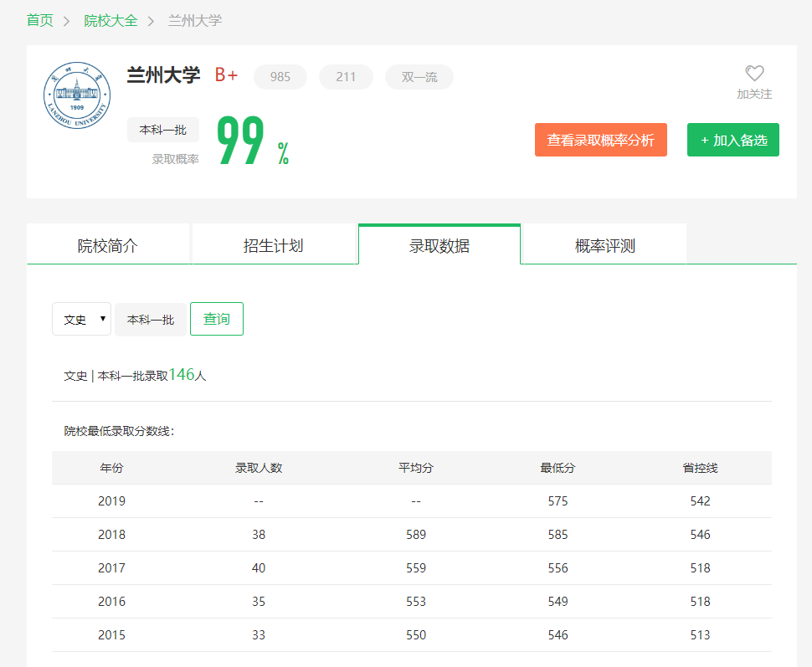Click 549 lowest score cell
The height and width of the screenshot is (667, 812).
558,602
